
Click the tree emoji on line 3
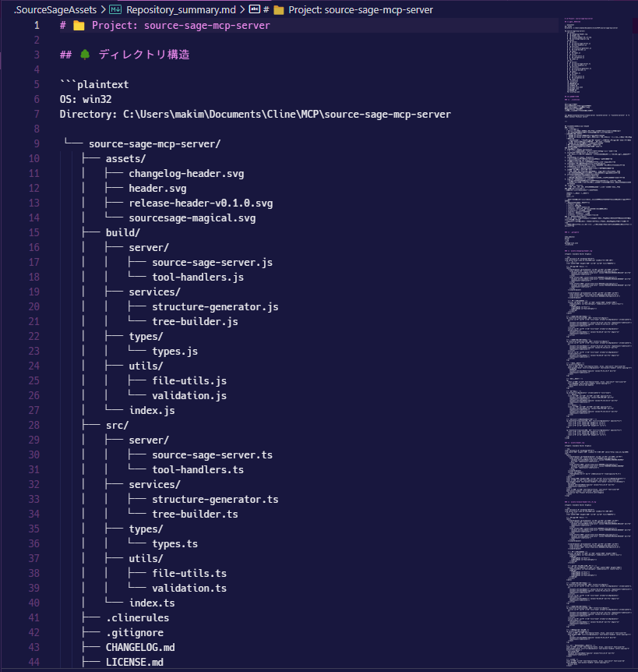point(85,55)
